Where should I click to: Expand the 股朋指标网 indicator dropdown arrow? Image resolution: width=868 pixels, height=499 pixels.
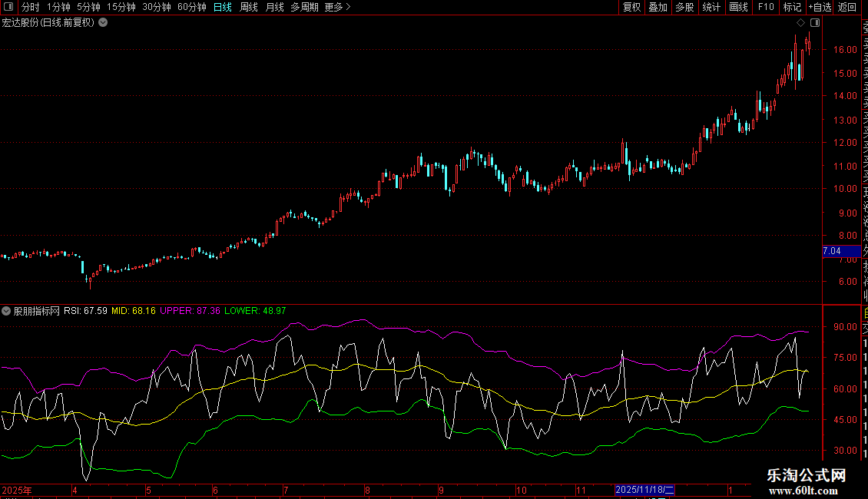click(x=6, y=311)
